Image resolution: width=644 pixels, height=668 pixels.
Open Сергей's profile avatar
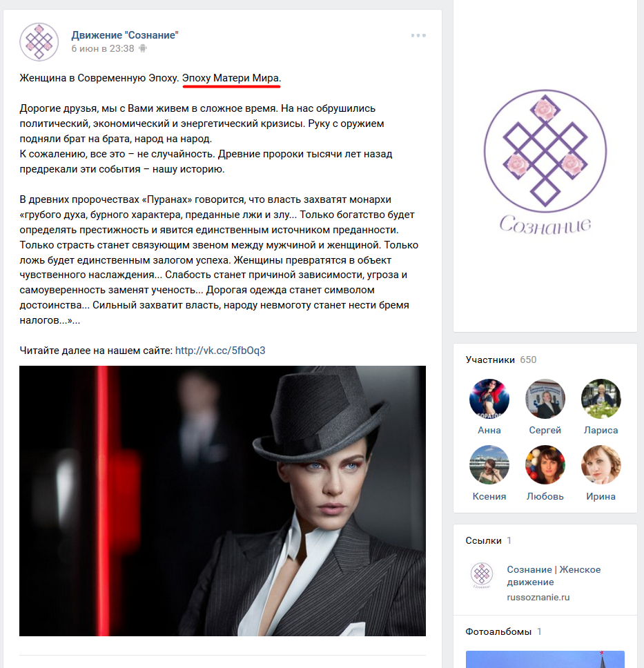pyautogui.click(x=545, y=399)
